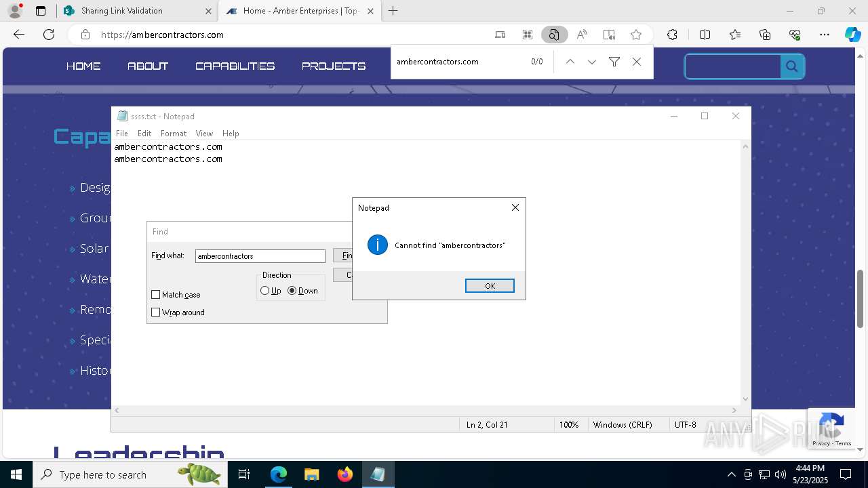The height and width of the screenshot is (488, 868).
Task: Open Edge Settings and more menu
Action: (825, 35)
